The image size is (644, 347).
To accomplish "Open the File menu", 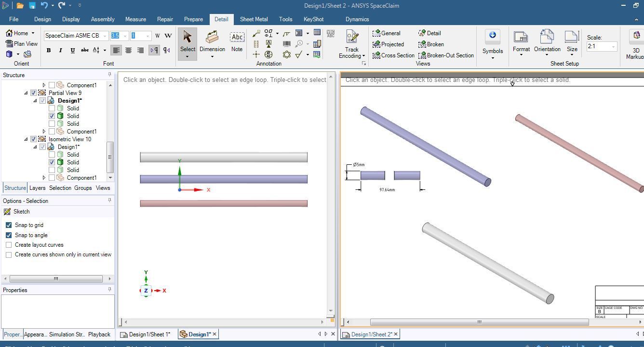I will point(13,19).
